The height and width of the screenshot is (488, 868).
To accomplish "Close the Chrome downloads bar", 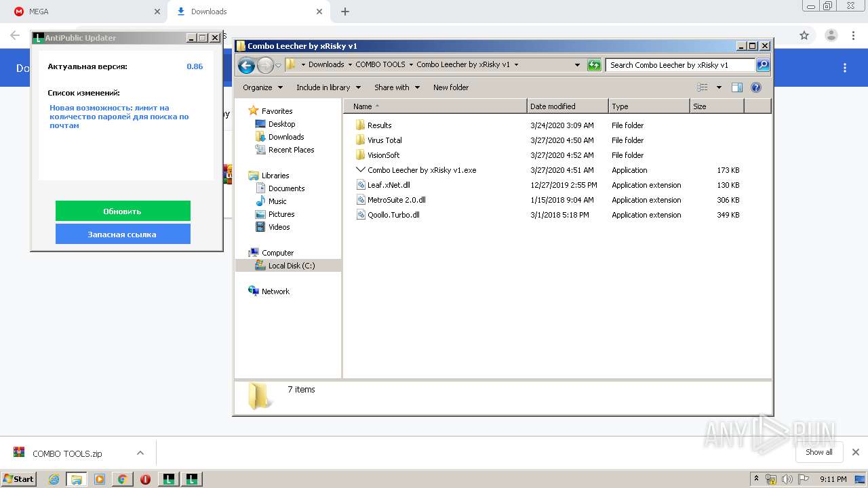I will pos(855,452).
